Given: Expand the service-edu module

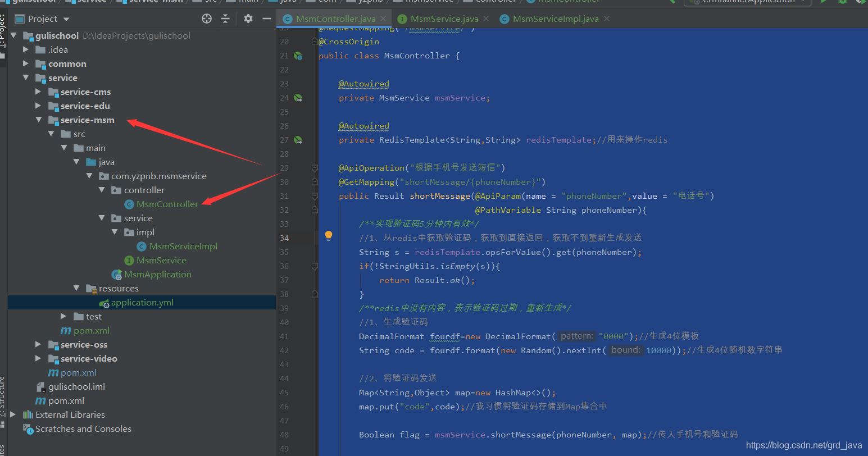Looking at the screenshot, I should coord(38,106).
